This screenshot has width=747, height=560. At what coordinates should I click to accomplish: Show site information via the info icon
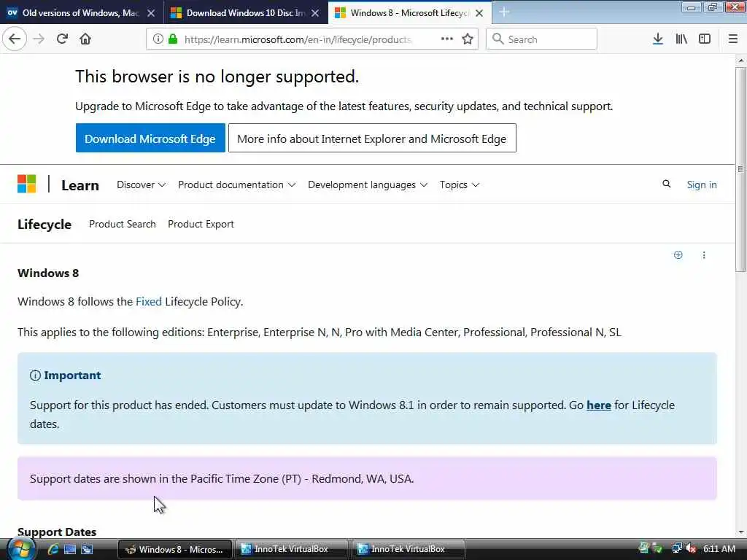coord(158,39)
